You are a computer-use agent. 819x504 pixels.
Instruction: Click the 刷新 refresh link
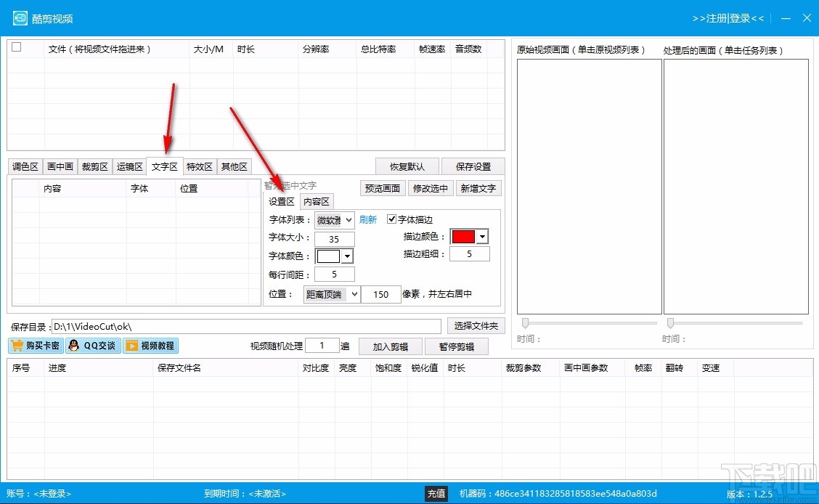(367, 220)
